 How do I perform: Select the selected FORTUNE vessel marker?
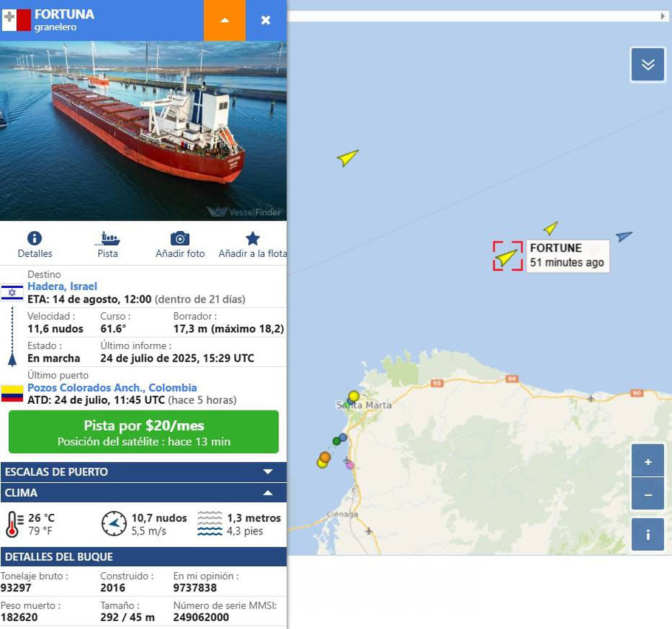click(507, 256)
